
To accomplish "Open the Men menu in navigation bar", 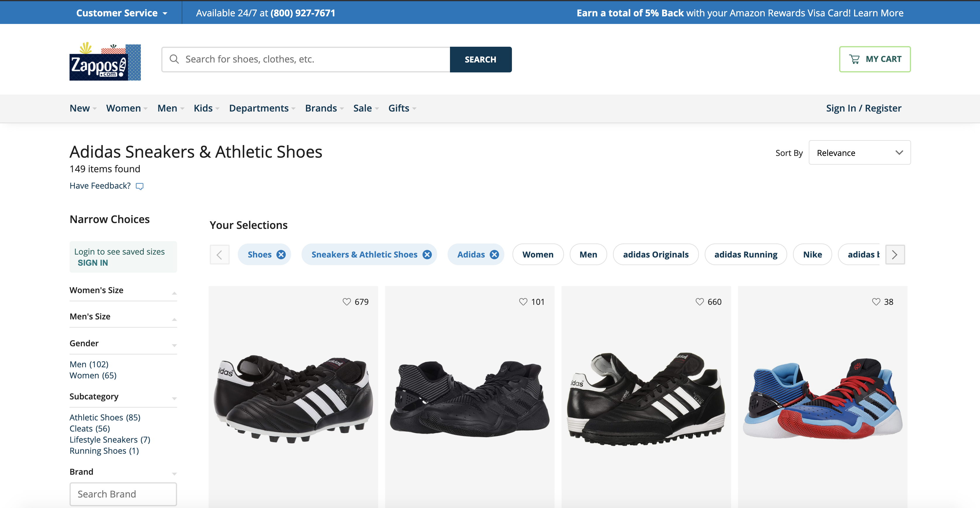I will (x=171, y=108).
